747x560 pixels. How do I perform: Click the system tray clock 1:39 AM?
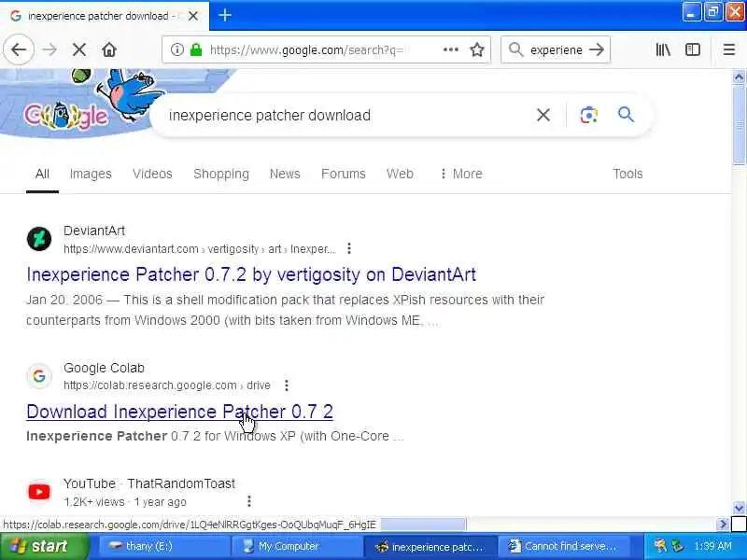(712, 546)
